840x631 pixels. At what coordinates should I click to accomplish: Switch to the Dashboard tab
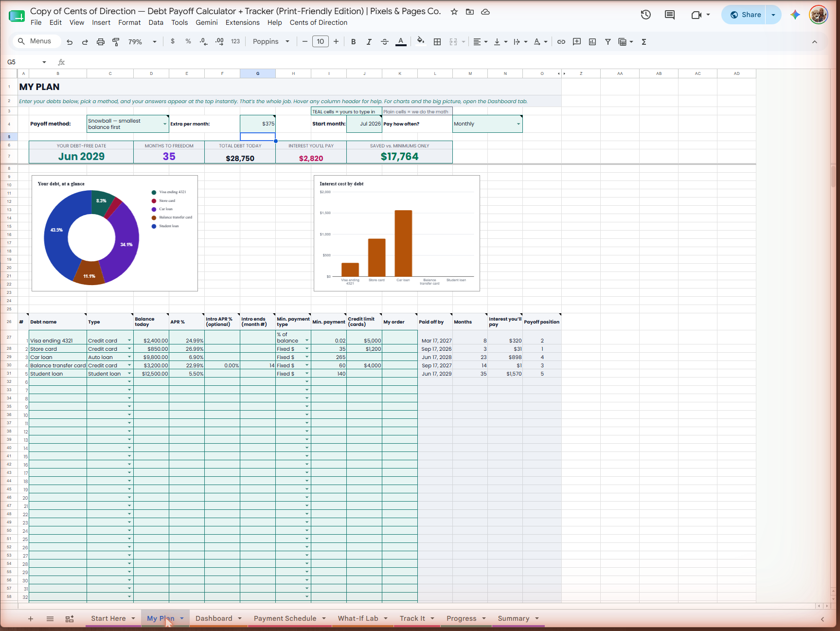(x=214, y=618)
